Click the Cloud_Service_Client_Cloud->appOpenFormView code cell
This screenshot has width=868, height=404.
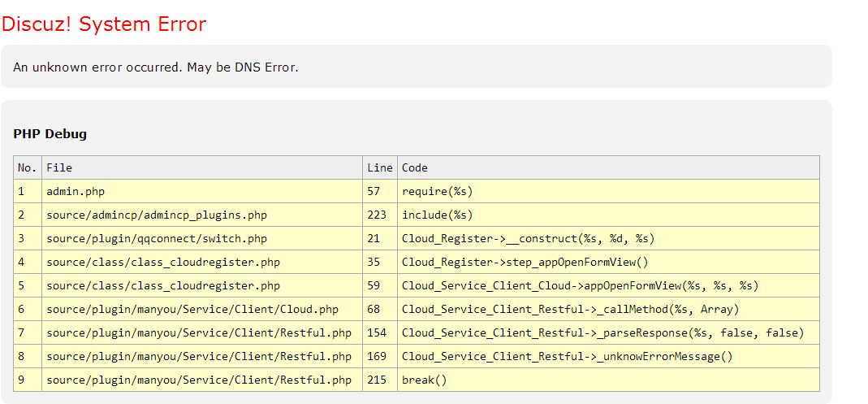[x=580, y=286]
